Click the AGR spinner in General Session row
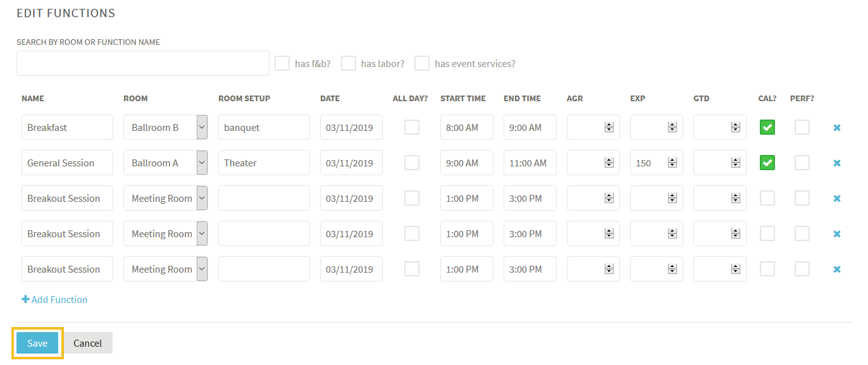 point(609,163)
